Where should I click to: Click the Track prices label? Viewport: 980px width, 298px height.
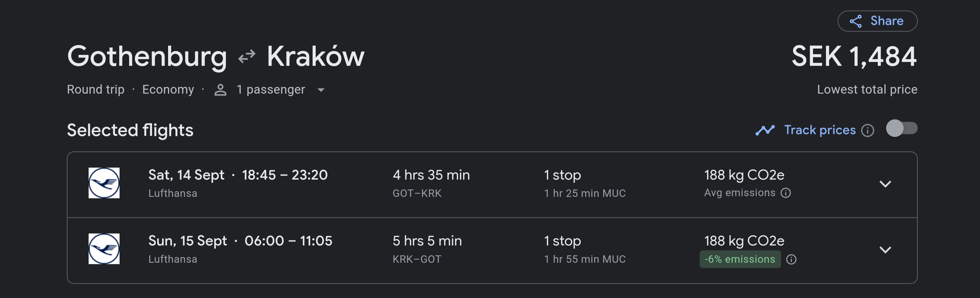coord(819,130)
